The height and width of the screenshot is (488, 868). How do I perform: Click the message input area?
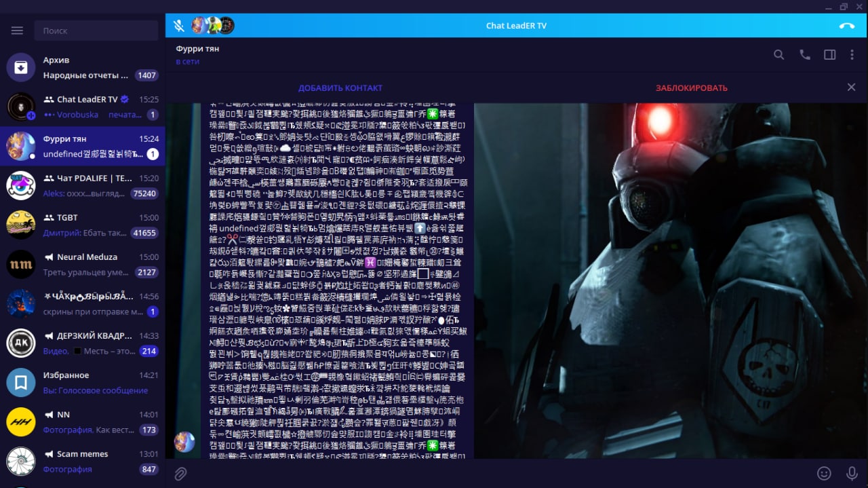point(502,473)
